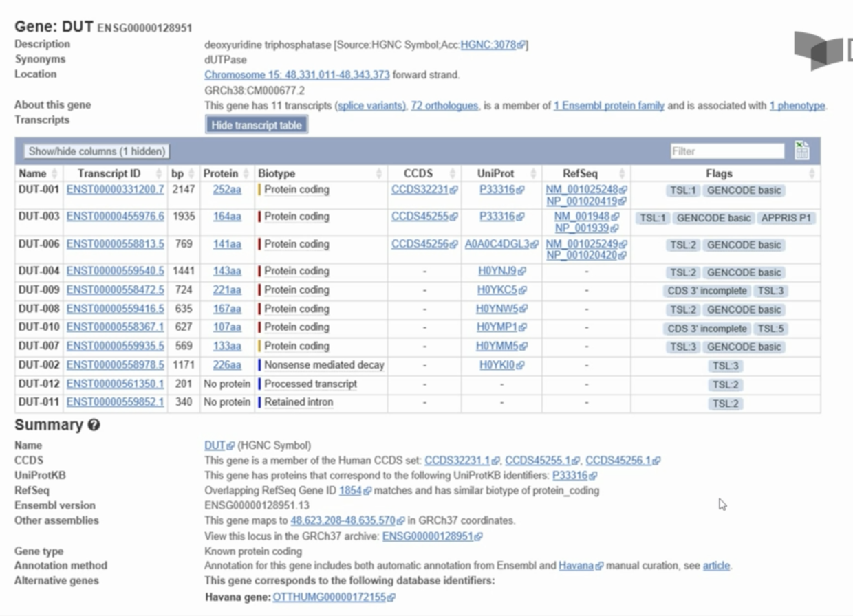Click CDS 3' incomplete flag in DUT-009 row
Viewport: 853px width, 616px height.
click(707, 291)
